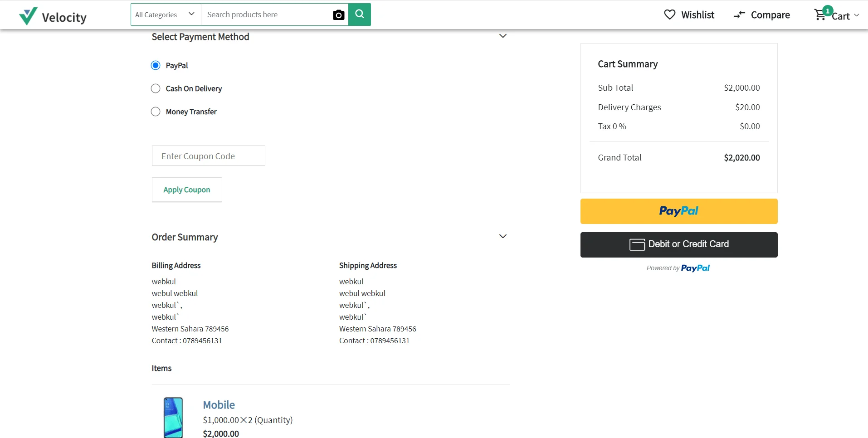Collapse the Order Summary section
This screenshot has width=868, height=438.
(502, 237)
